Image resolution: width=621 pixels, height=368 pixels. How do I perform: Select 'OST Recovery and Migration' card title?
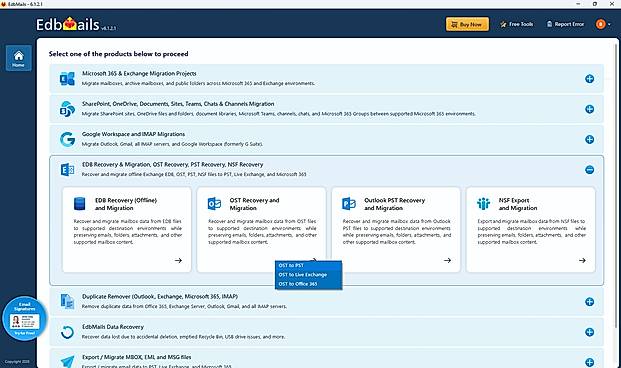click(x=254, y=204)
